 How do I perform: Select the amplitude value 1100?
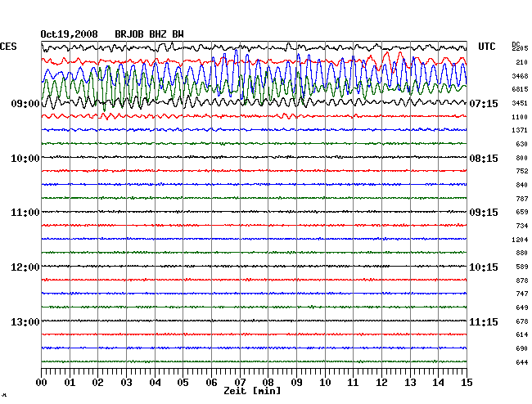[520, 117]
